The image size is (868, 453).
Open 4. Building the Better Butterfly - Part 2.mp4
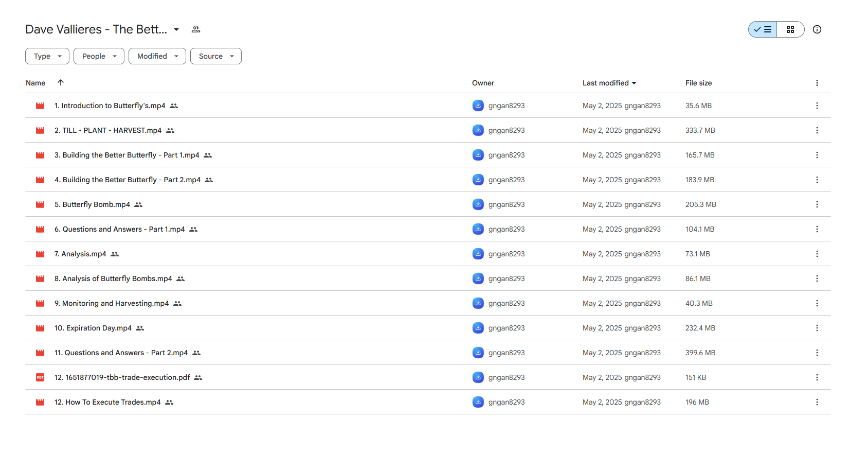click(x=128, y=180)
